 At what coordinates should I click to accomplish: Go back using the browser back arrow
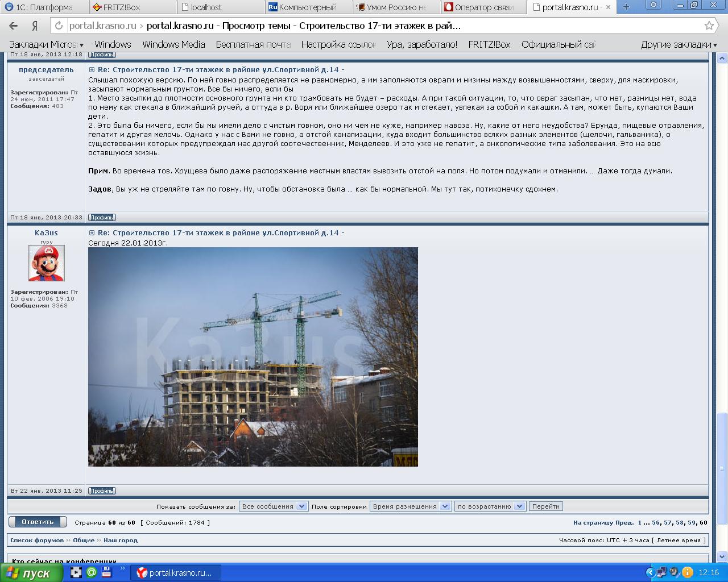tap(14, 26)
